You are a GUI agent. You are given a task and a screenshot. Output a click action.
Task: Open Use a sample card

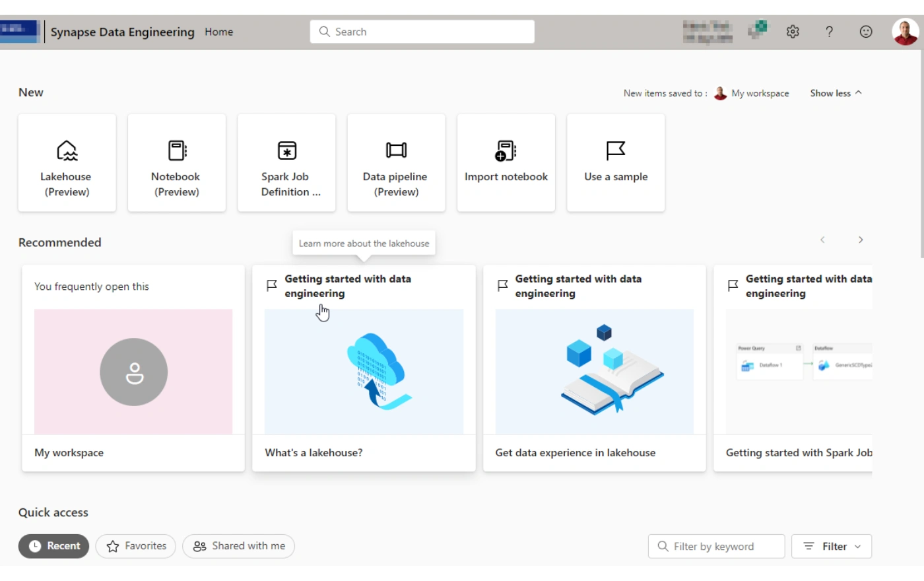[616, 162]
